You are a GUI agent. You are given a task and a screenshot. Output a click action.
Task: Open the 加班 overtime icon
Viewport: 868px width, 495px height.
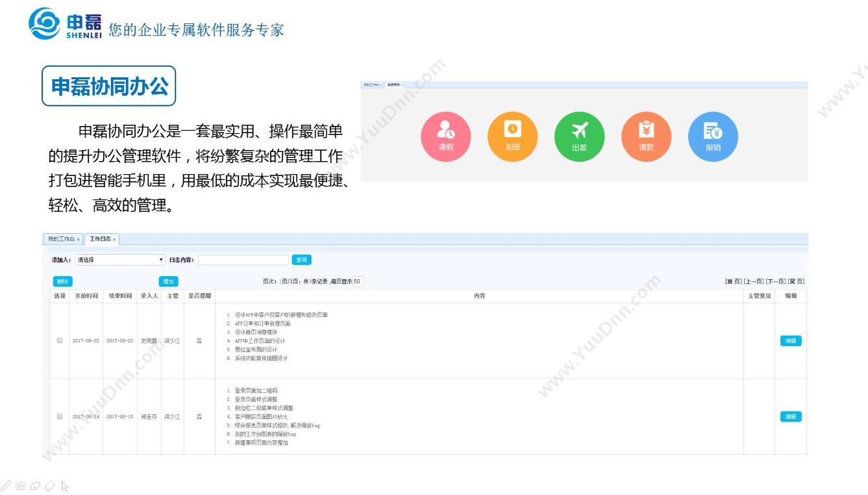pyautogui.click(x=513, y=137)
